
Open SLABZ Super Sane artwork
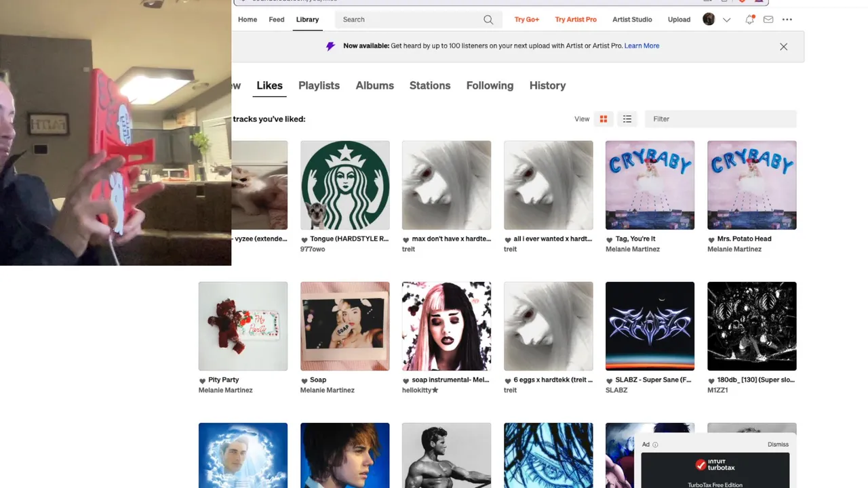click(650, 326)
